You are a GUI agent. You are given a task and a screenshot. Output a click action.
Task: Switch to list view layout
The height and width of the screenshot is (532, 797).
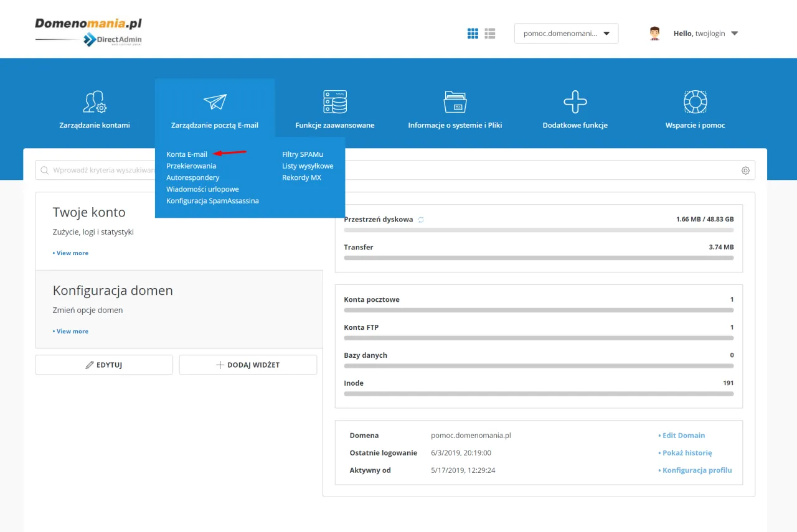[x=490, y=33]
